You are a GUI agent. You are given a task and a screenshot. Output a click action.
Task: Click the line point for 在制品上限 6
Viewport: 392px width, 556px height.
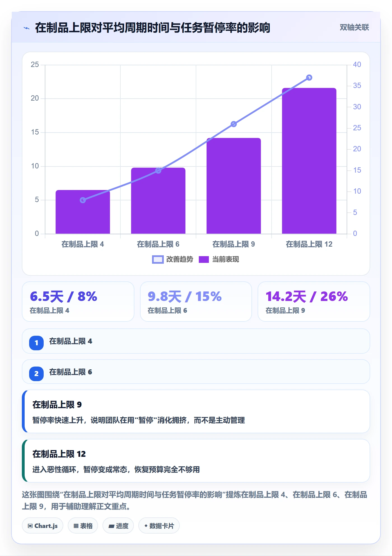(x=158, y=171)
